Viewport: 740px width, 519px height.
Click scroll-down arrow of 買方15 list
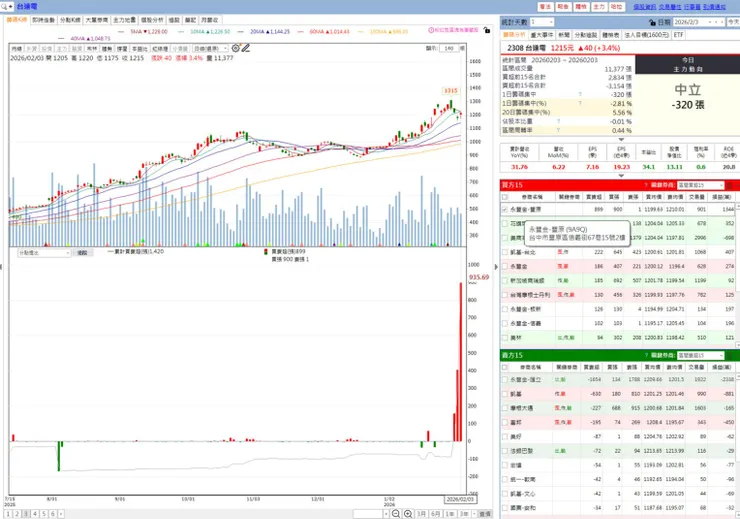(x=737, y=345)
